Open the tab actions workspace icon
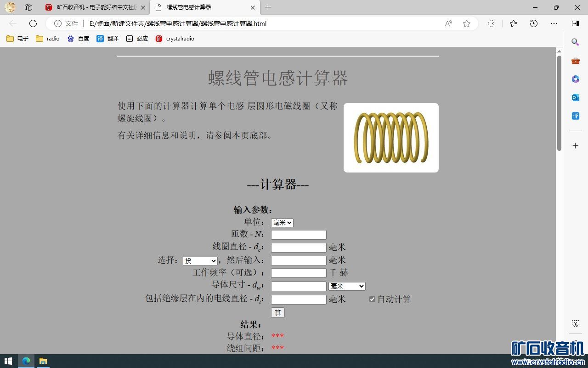Viewport: 588px width, 368px height. (x=28, y=7)
